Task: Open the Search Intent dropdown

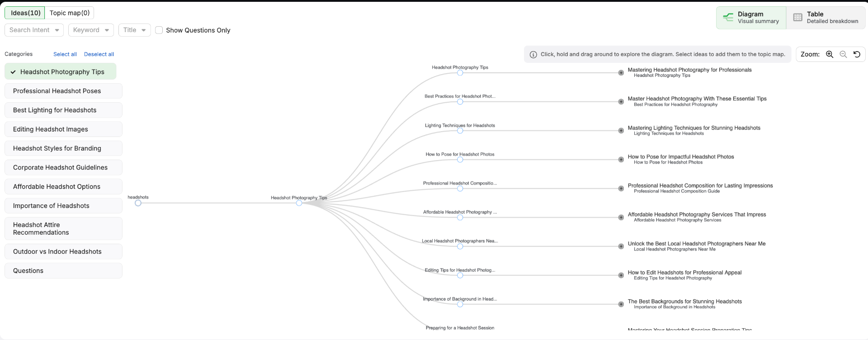Action: 34,30
